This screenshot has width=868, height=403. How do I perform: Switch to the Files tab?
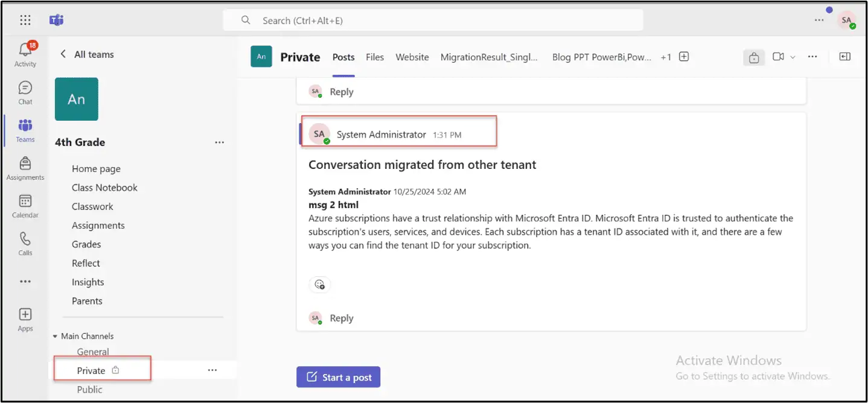[x=375, y=57]
